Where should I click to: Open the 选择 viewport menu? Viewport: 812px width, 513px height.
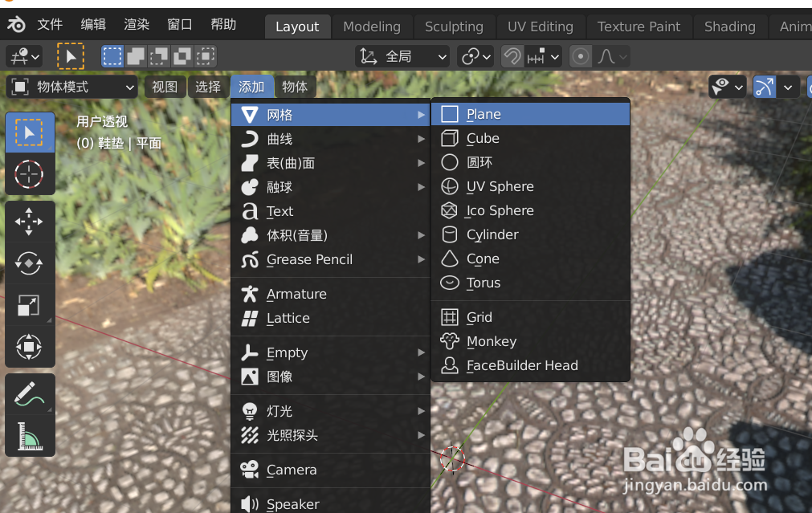click(x=208, y=87)
